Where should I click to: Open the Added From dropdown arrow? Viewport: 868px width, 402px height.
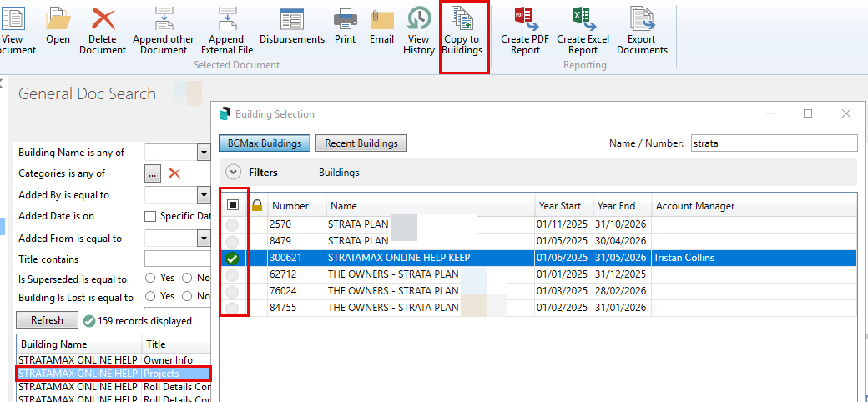(x=204, y=239)
